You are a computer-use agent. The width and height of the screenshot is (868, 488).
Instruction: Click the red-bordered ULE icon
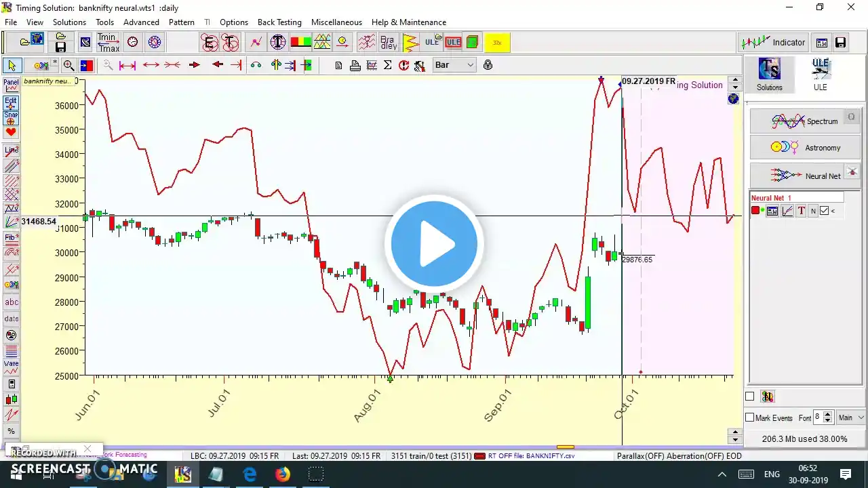tap(453, 42)
